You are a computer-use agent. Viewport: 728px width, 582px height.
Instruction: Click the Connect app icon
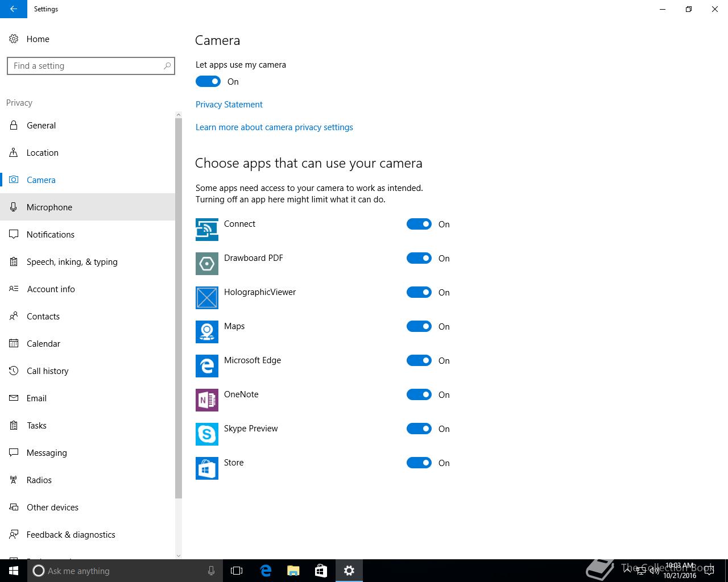point(207,230)
